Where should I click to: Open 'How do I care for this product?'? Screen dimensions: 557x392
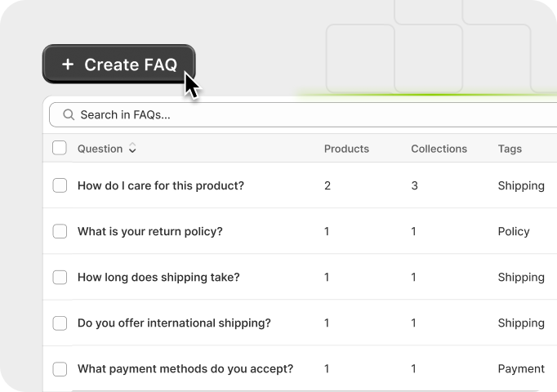coord(161,185)
